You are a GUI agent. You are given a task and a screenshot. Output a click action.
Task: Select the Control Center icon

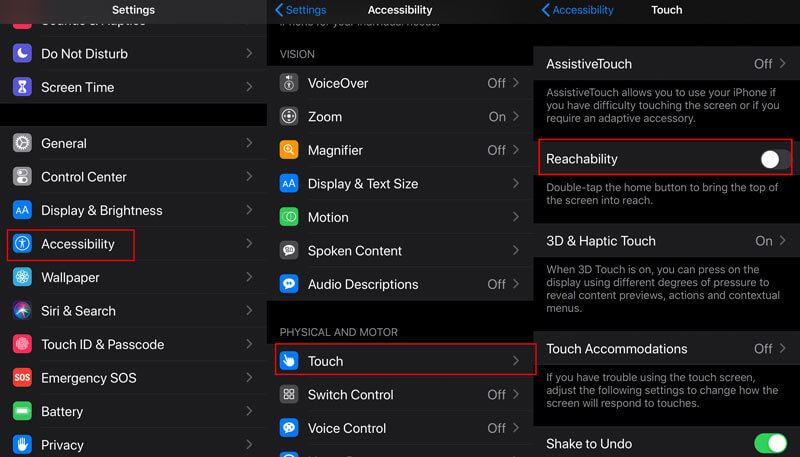click(22, 176)
